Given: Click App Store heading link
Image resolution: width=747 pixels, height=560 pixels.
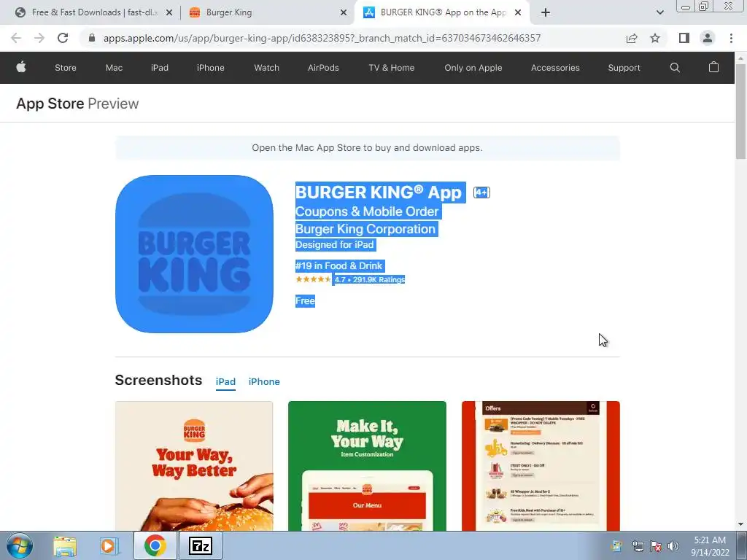Looking at the screenshot, I should (50, 104).
